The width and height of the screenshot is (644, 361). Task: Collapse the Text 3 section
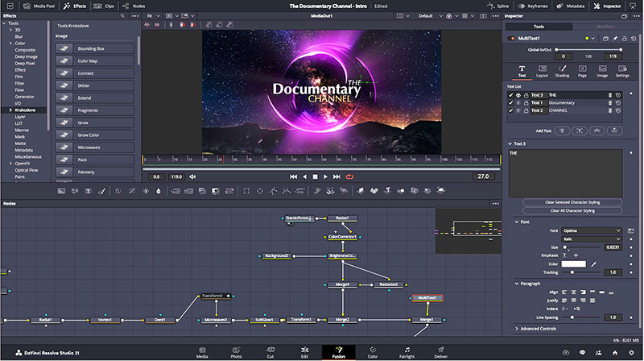(x=510, y=144)
